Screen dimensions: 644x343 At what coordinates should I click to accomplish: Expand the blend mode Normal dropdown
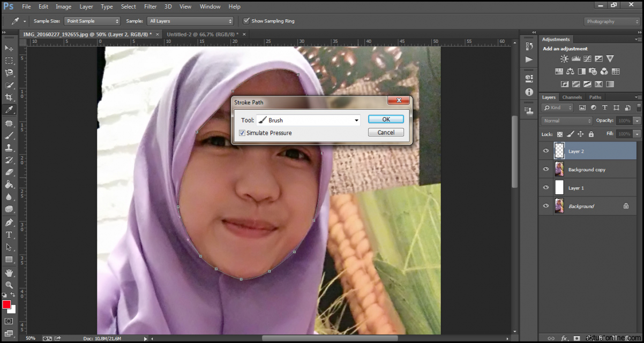point(567,121)
